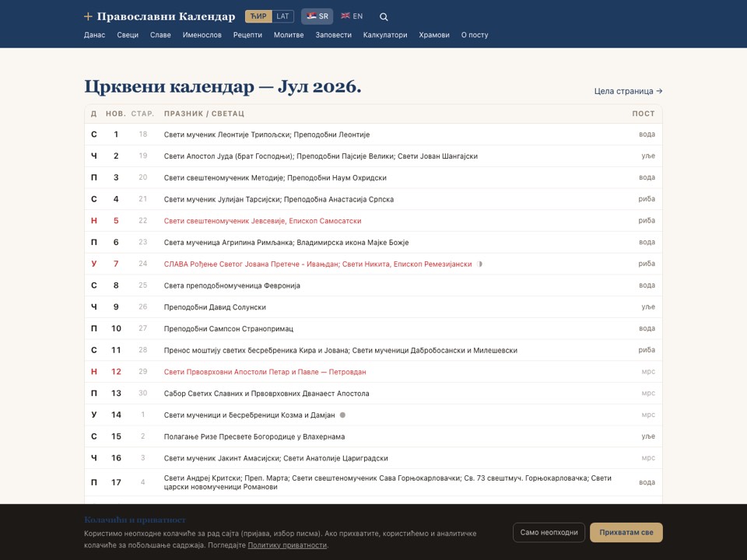Viewport: 747px width, 560px height.
Task: Click the UK flag icon
Action: (345, 16)
